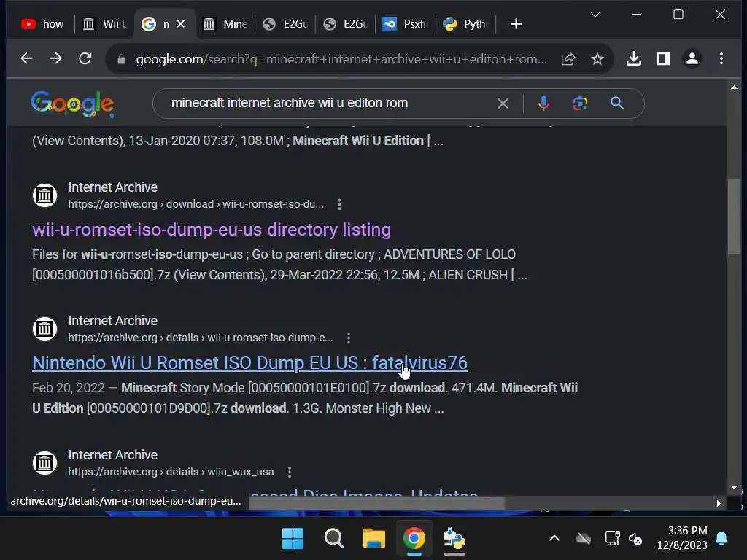This screenshot has height=560, width=747.
Task: Share this page icon in address bar
Action: click(x=568, y=59)
